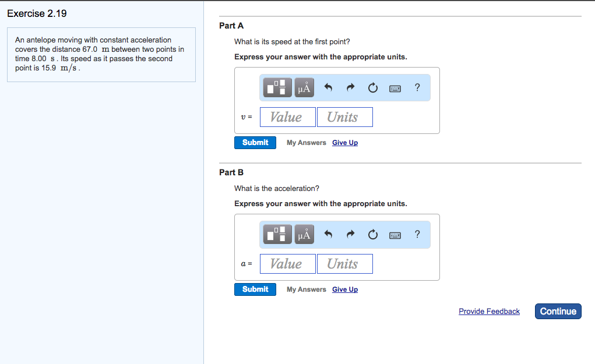Image resolution: width=595 pixels, height=364 pixels.
Task: Open the keyboard shortcuts icon in Part B
Action: click(x=395, y=235)
